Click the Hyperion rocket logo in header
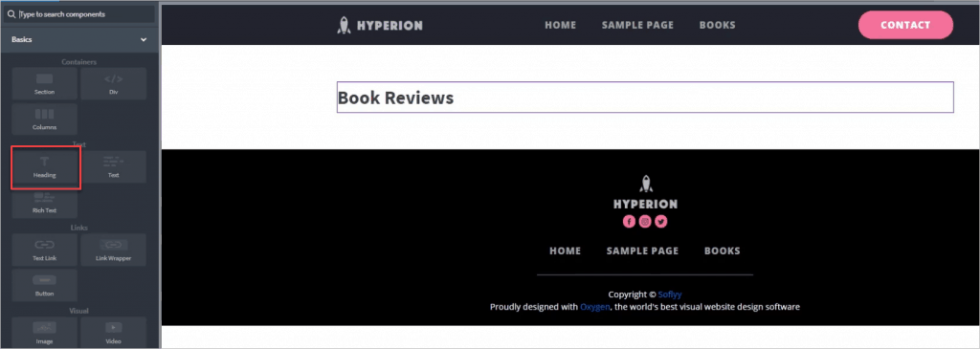The image size is (980, 349). tap(344, 25)
